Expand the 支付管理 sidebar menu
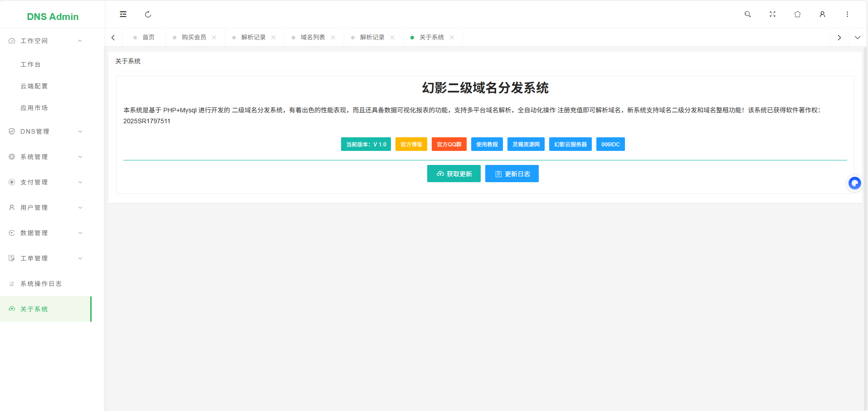 tap(45, 182)
